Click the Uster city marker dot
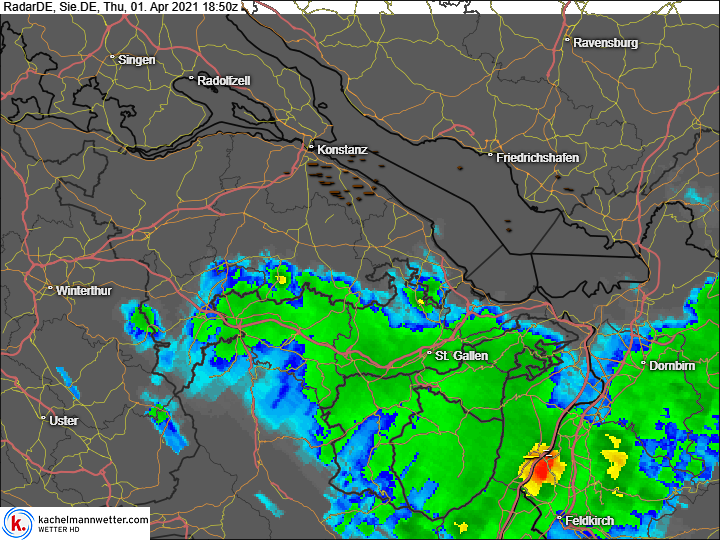The height and width of the screenshot is (540, 720). pyautogui.click(x=43, y=418)
